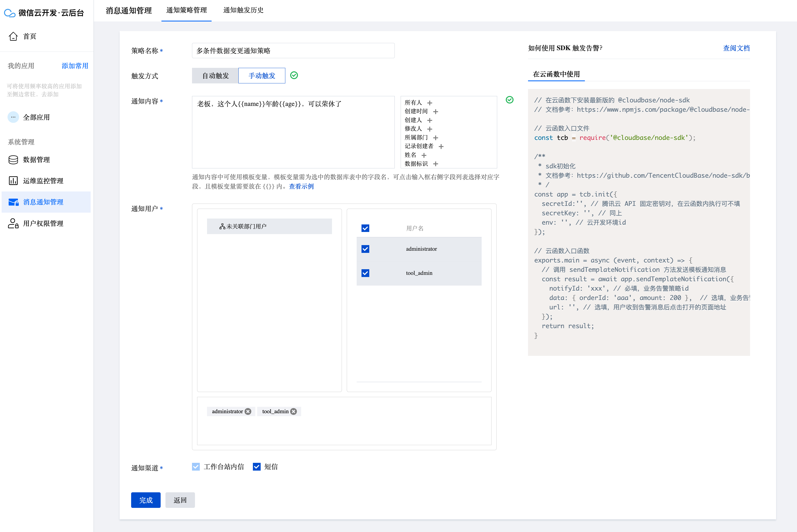Click the home icon next to 首页
797x532 pixels.
13,36
